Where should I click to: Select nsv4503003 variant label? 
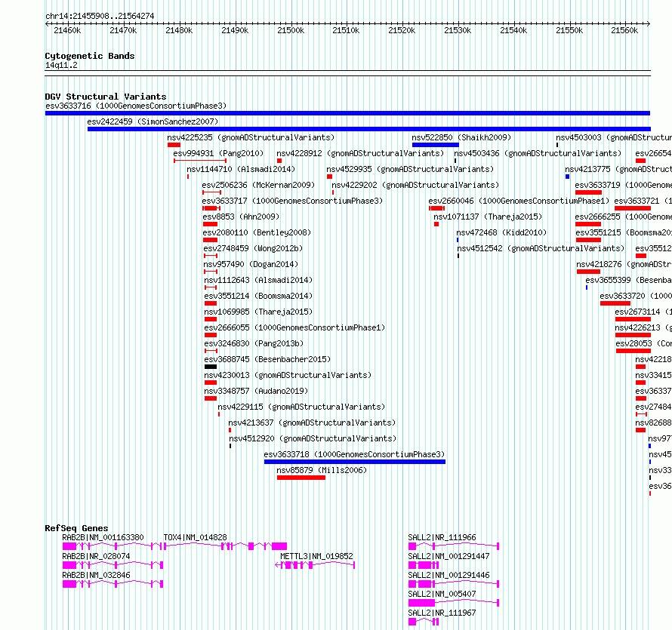click(x=614, y=137)
